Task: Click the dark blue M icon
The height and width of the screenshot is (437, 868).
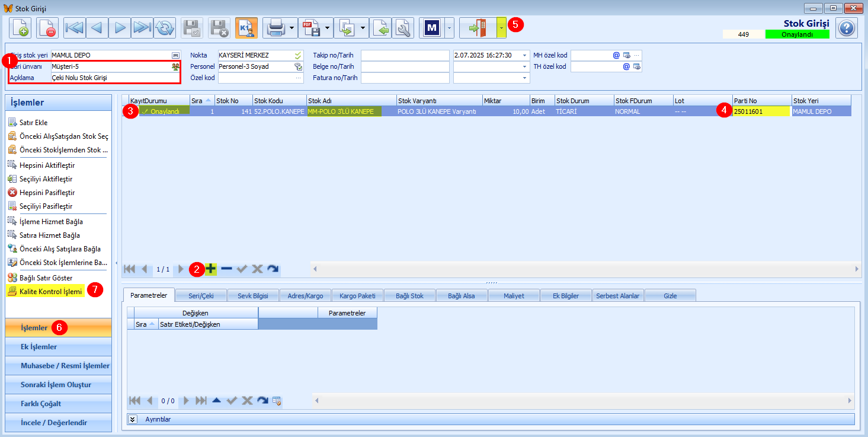Action: pos(432,28)
